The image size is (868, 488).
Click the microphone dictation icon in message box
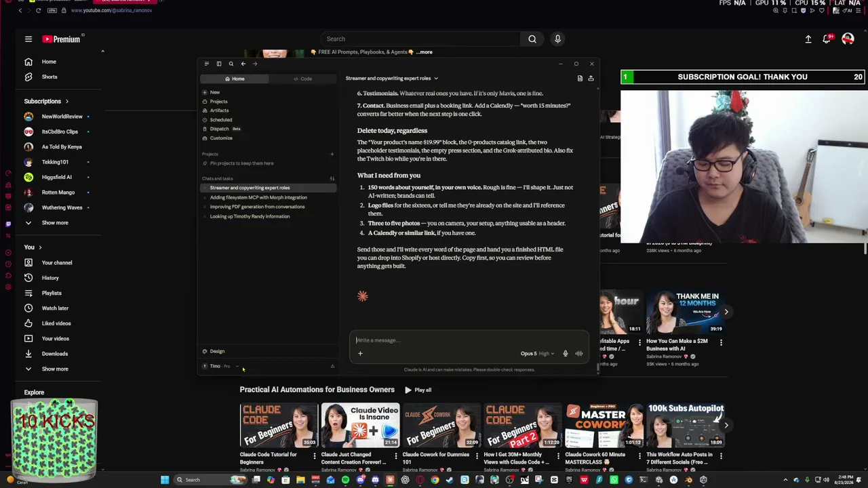tap(565, 354)
